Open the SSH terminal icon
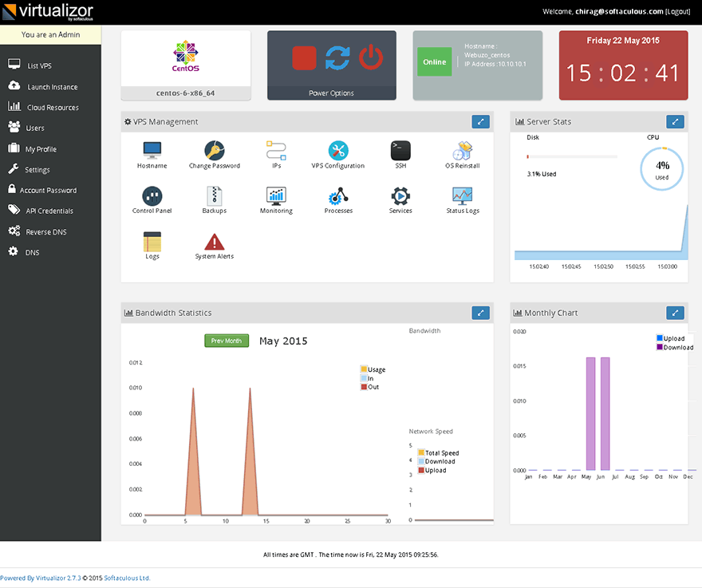Screen dimensions: 702x588 click(x=400, y=150)
